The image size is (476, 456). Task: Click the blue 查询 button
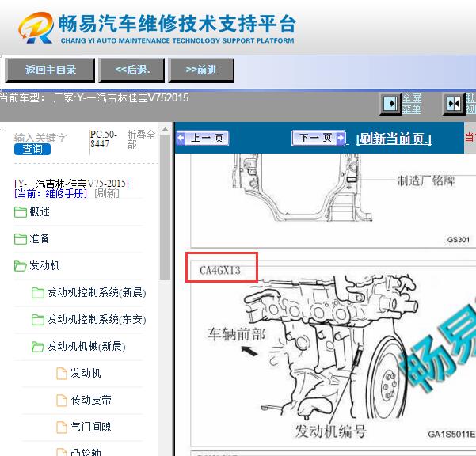click(32, 149)
